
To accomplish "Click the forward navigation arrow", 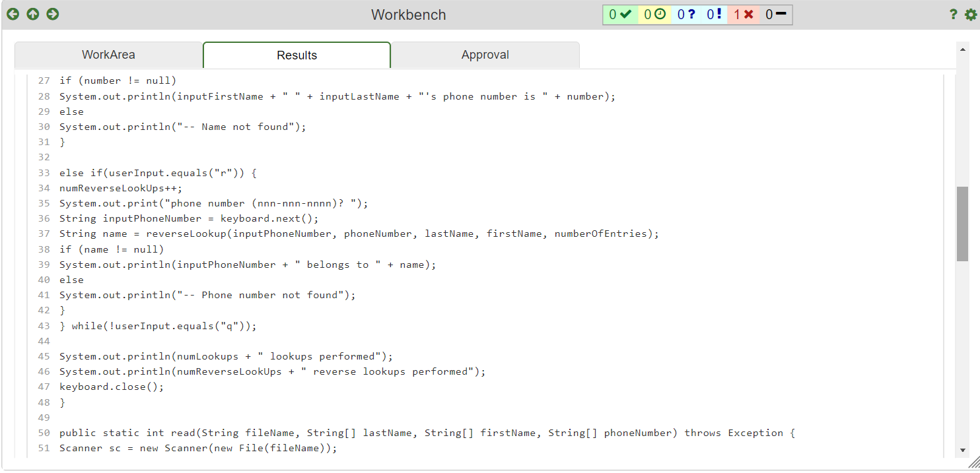I will pyautogui.click(x=52, y=13).
